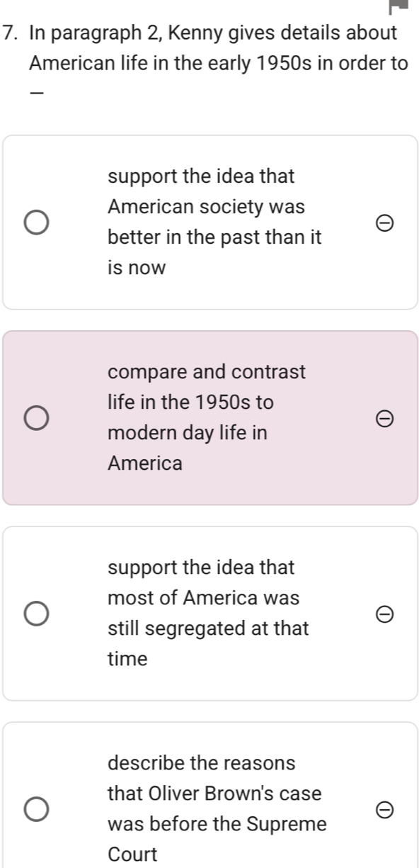
Task: Click the text 'modern day life in America'
Action: coord(187,449)
